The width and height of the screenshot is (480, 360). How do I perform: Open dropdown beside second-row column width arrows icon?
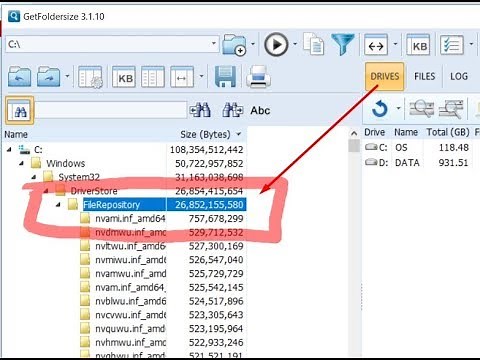201,76
